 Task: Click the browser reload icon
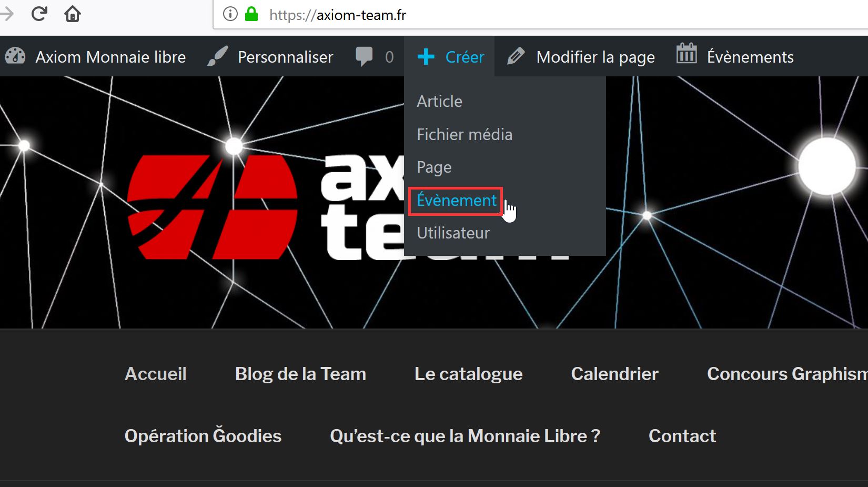click(x=39, y=14)
